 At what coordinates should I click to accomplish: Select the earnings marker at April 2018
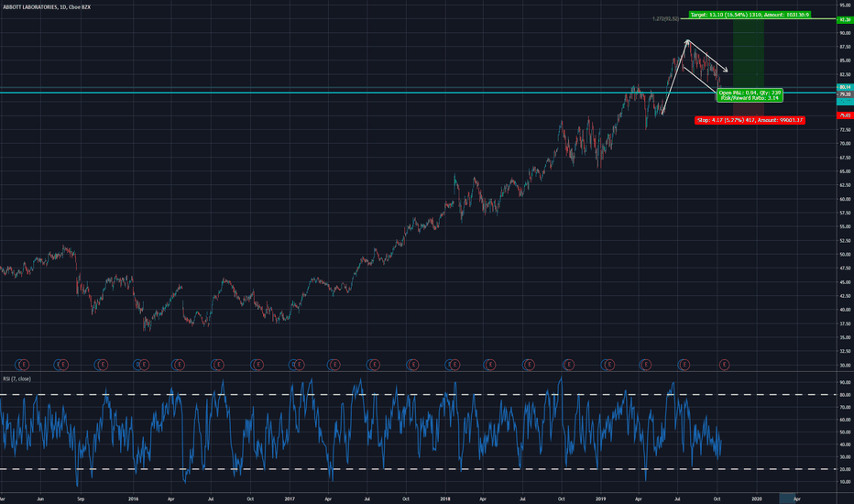pos(489,365)
